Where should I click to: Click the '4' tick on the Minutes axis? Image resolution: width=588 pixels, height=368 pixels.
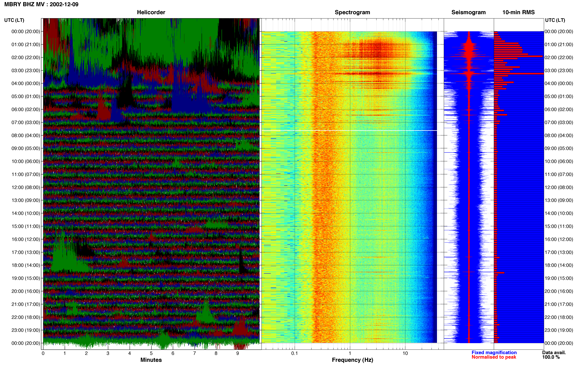130,353
